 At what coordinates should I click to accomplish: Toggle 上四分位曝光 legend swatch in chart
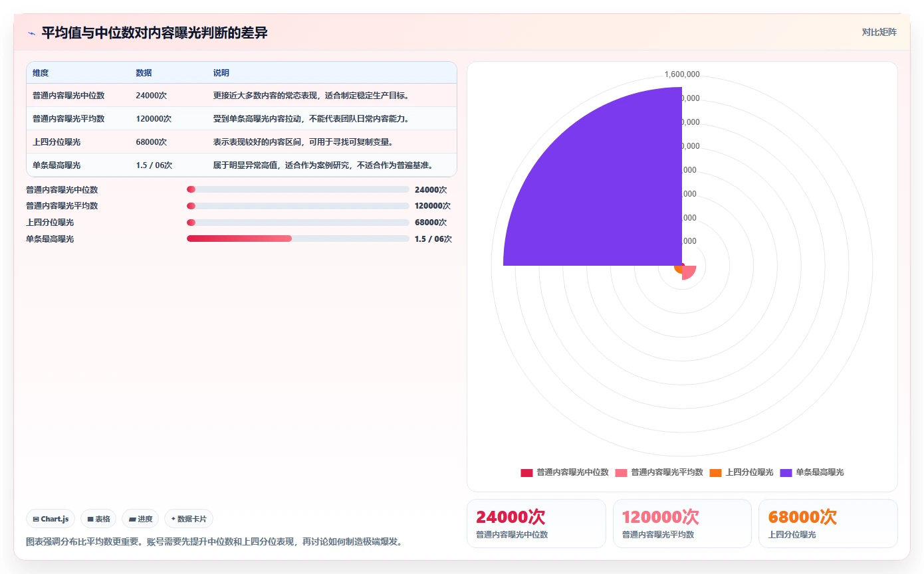[x=715, y=472]
